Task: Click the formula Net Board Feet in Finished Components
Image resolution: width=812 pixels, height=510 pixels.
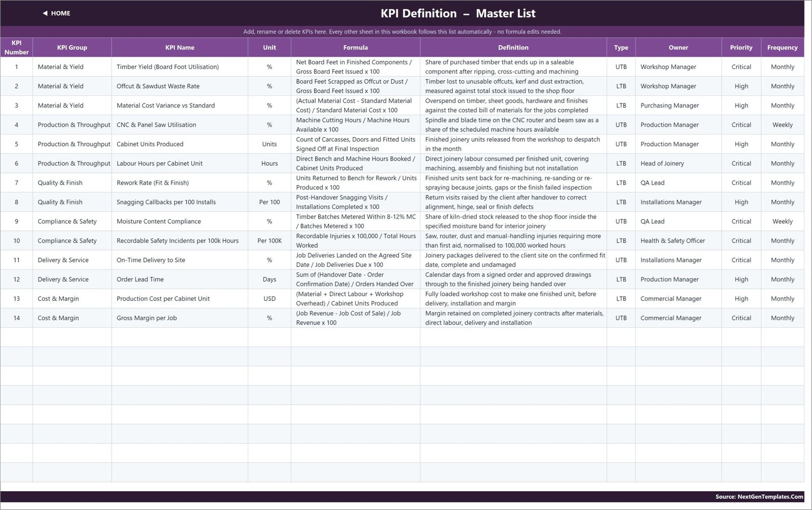Action: (355, 67)
